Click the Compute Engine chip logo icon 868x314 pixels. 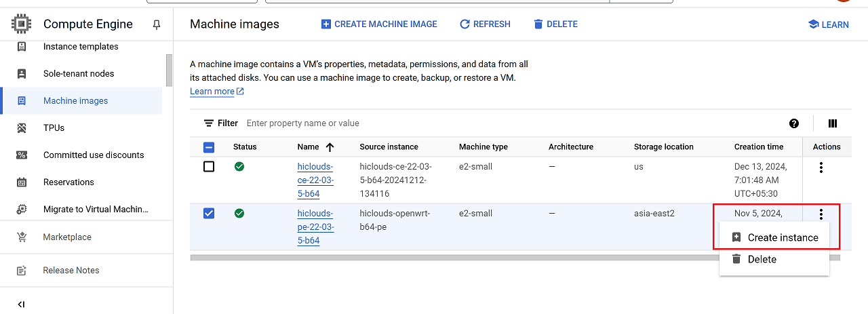click(x=22, y=24)
